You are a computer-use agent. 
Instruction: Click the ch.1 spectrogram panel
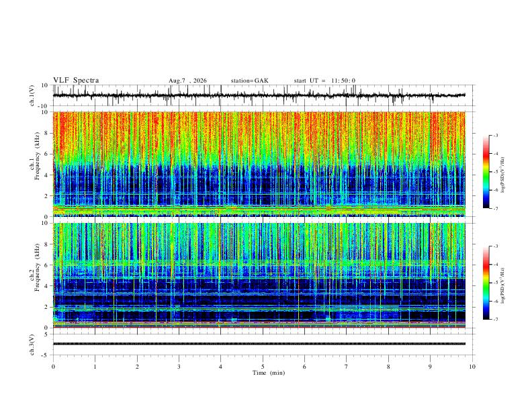pyautogui.click(x=259, y=164)
